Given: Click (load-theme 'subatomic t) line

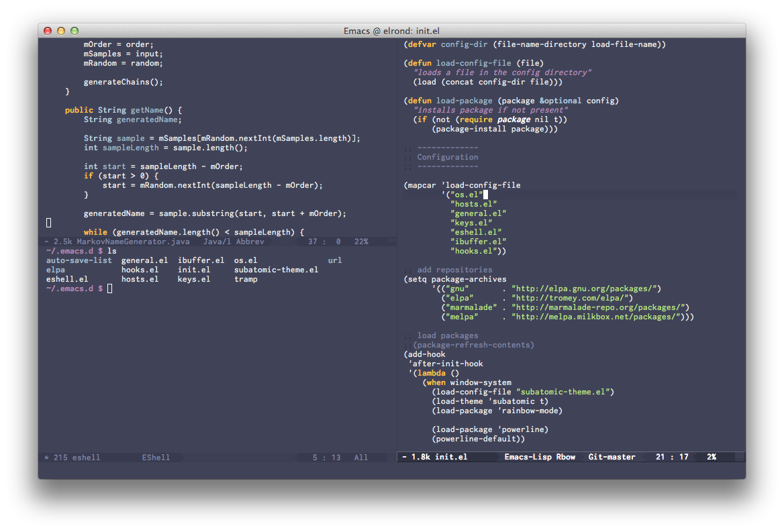Looking at the screenshot, I should 490,402.
